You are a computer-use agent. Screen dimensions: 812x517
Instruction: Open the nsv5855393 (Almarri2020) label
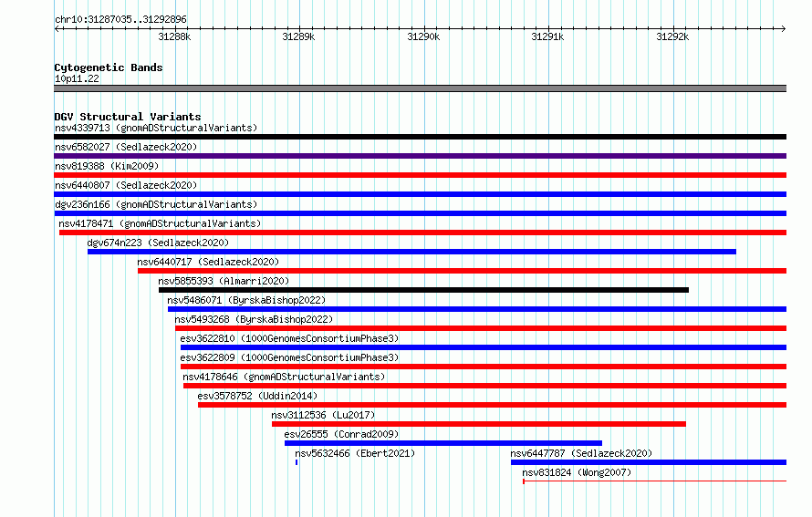click(224, 281)
